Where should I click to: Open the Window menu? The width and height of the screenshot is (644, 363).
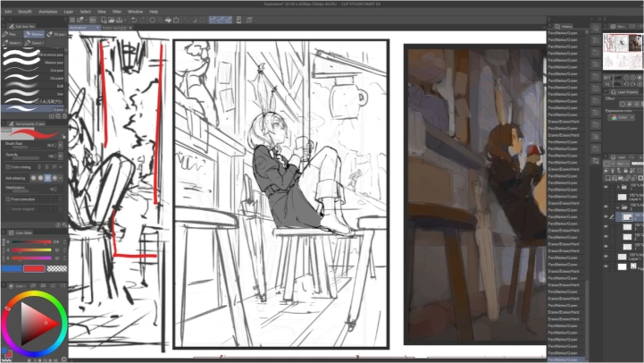click(135, 12)
